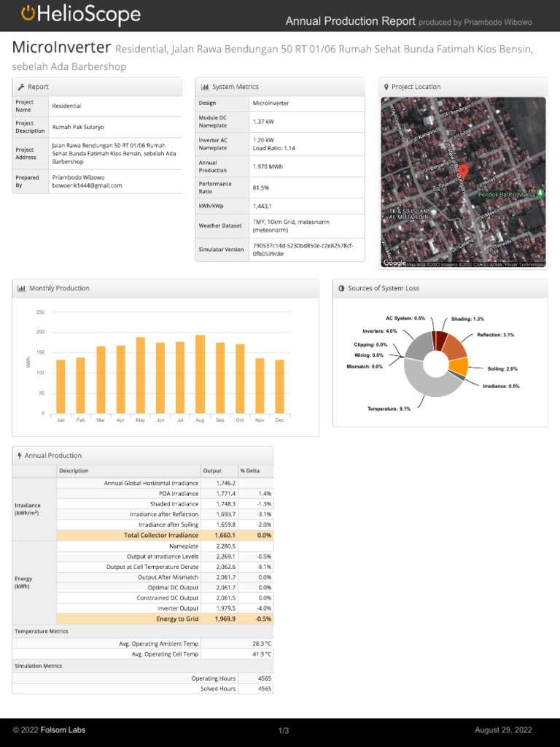Open the Google logo on the map

tap(394, 263)
